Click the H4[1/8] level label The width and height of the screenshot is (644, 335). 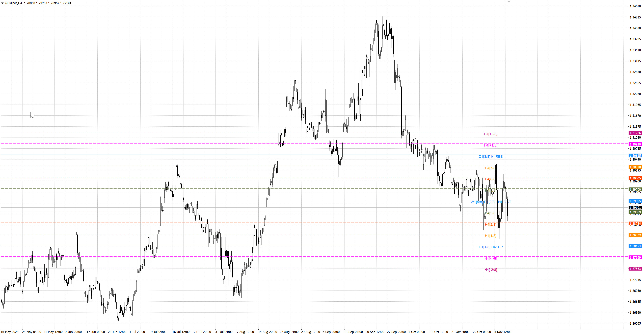tap(491, 236)
